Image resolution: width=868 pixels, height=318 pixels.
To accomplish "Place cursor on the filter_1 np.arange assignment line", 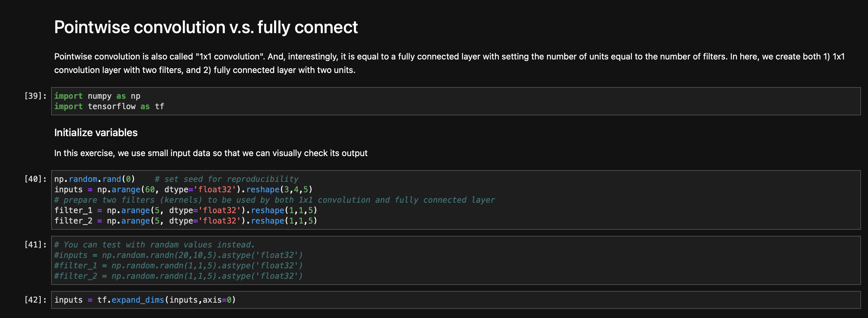I will [x=185, y=210].
